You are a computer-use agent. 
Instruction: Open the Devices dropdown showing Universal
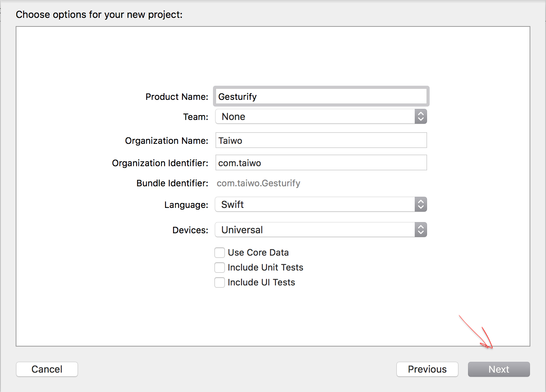314,230
